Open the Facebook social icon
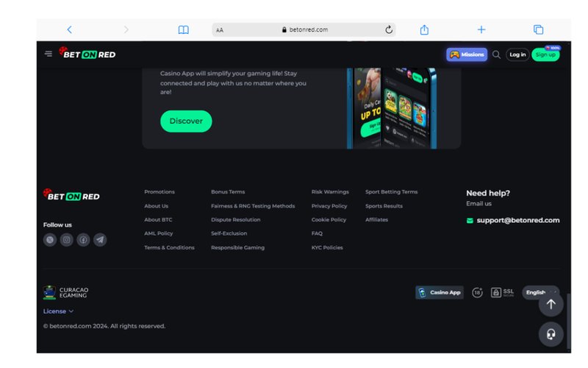The image size is (588, 368). pyautogui.click(x=83, y=239)
